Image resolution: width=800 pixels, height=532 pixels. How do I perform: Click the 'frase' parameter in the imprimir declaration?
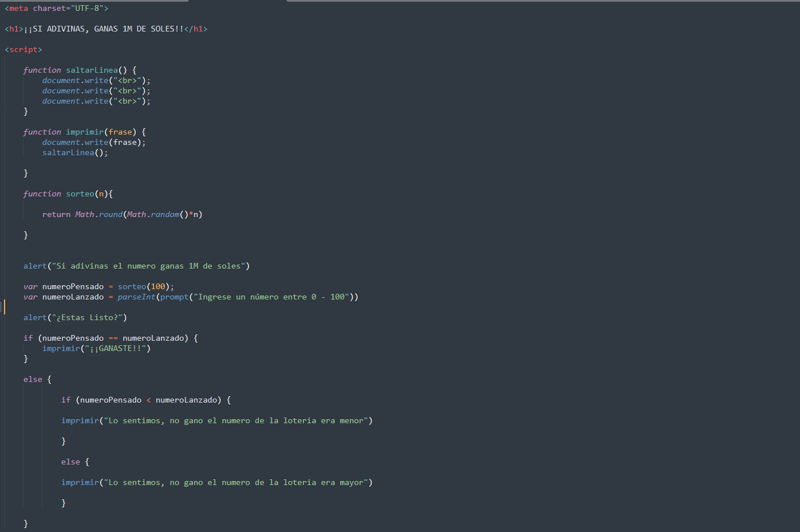coord(120,132)
